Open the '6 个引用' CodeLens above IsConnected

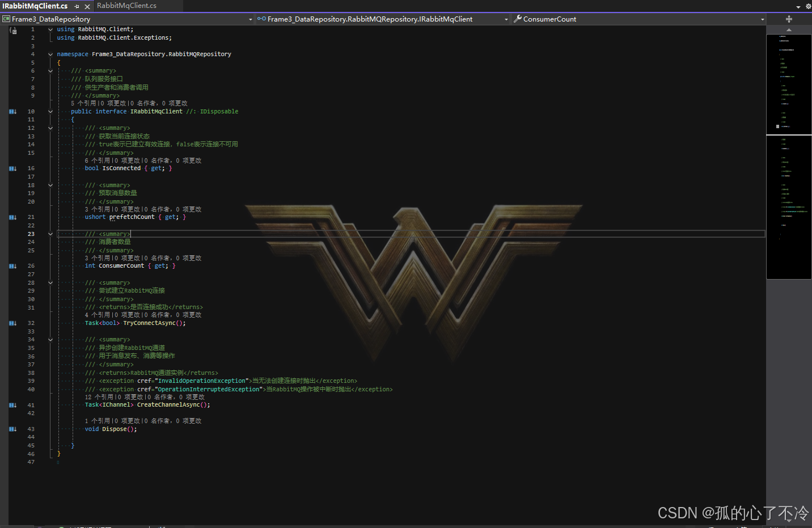[98, 160]
